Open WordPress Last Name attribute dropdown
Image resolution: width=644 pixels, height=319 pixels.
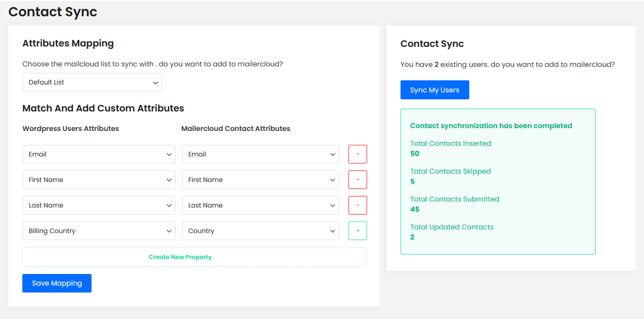coord(99,205)
